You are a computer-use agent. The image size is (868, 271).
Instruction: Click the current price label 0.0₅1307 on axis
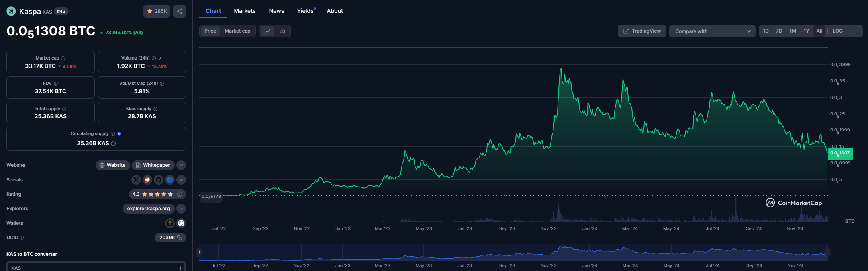840,153
